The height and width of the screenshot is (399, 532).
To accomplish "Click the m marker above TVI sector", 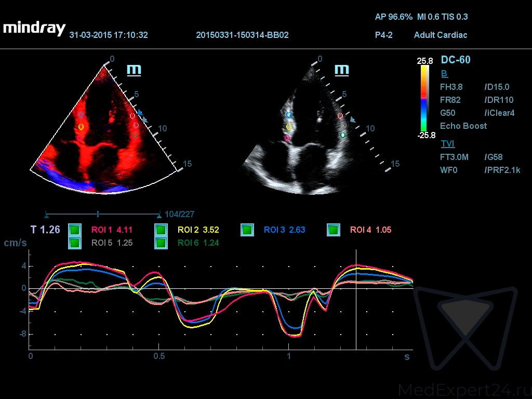I will click(134, 70).
